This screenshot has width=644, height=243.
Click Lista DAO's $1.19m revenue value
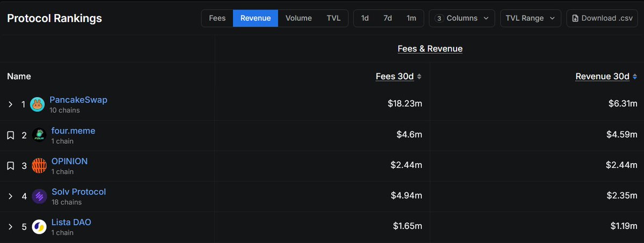624,226
